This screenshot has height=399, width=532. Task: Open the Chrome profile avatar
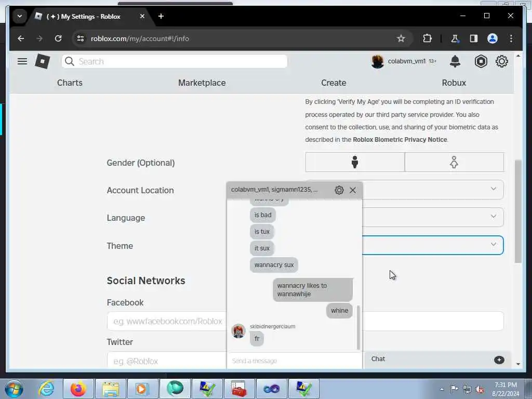tap(493, 38)
